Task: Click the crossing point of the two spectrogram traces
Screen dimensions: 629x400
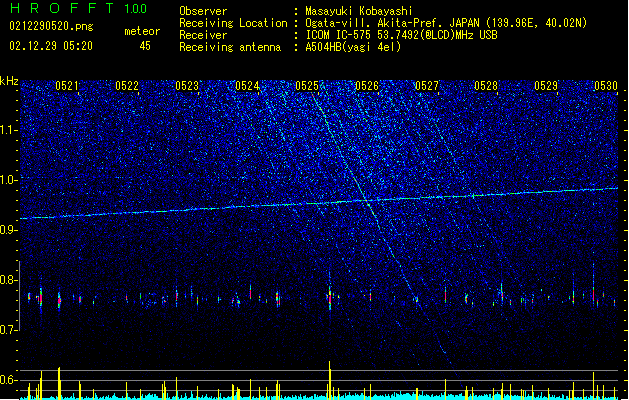Action: 366,200
